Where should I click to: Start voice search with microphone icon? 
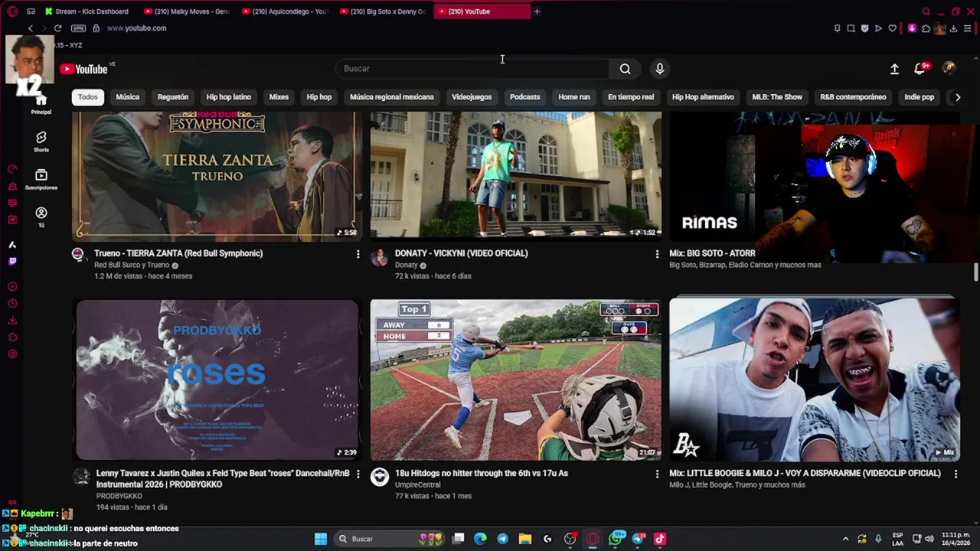pyautogui.click(x=660, y=69)
